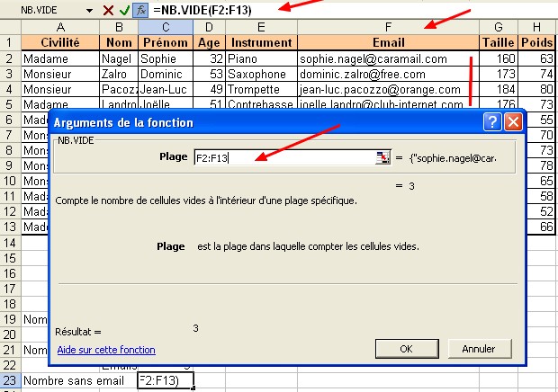Screen dimensions: 558x392
Task: Click the green checkmark enter icon
Action: [x=124, y=10]
